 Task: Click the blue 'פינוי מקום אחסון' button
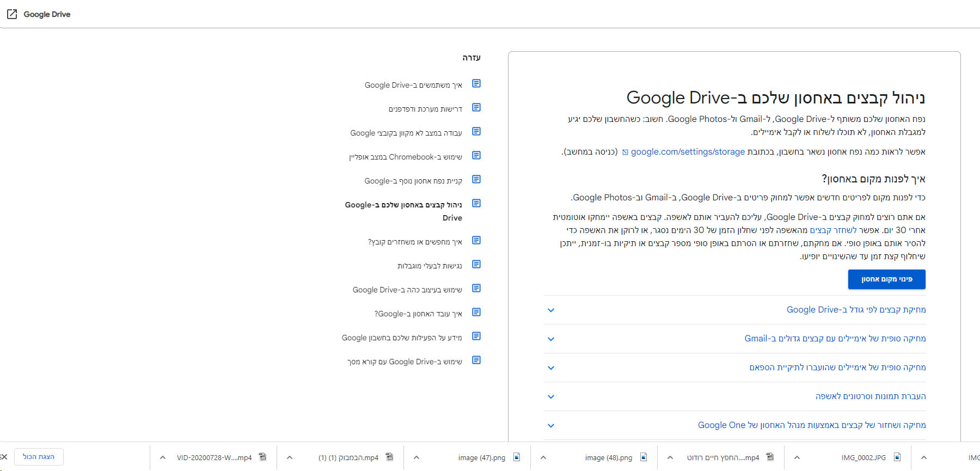[886, 279]
